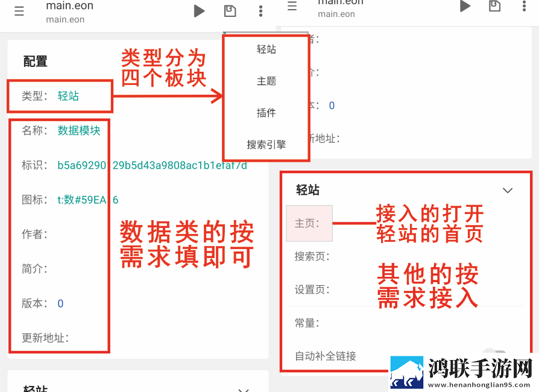Screen dimensions: 539x392
Task: Tap the 设置页 field in 轻站 card
Action: point(312,289)
